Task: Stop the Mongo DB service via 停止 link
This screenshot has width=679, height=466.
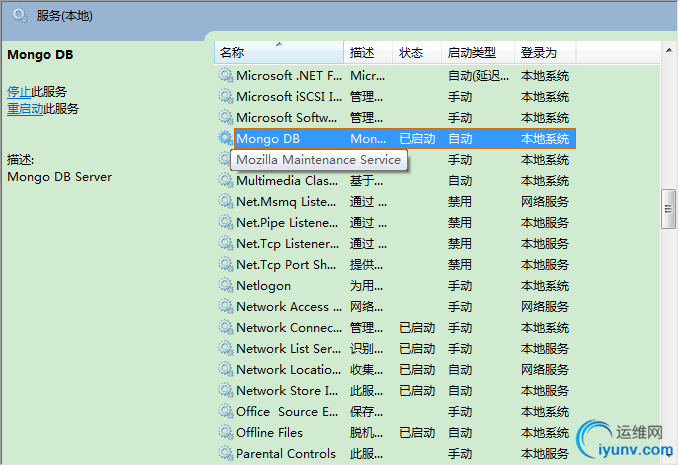Action: (x=19, y=92)
